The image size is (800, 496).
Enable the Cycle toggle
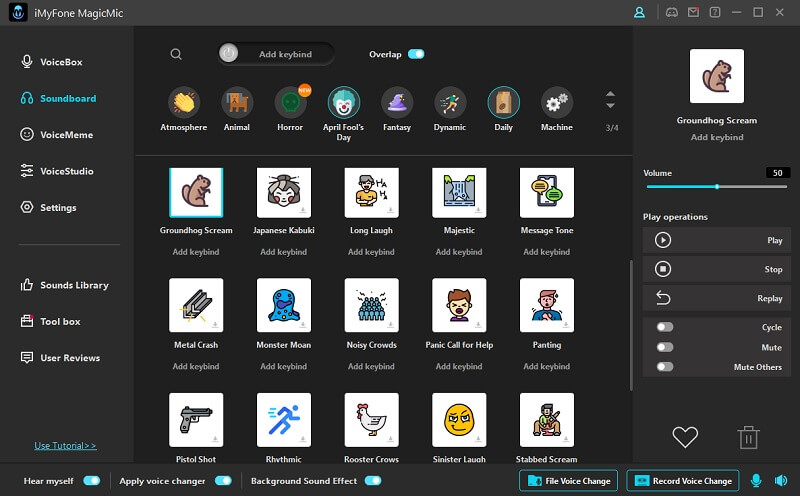pos(665,327)
